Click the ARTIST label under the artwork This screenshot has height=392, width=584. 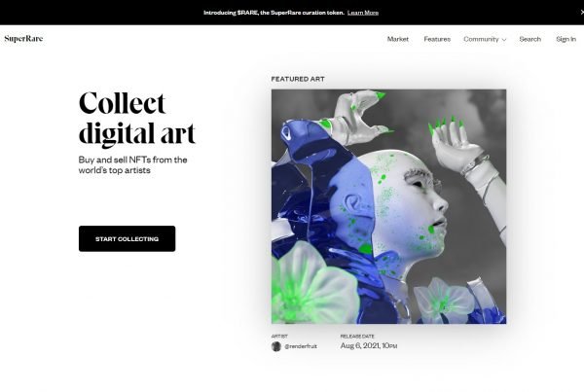point(279,337)
